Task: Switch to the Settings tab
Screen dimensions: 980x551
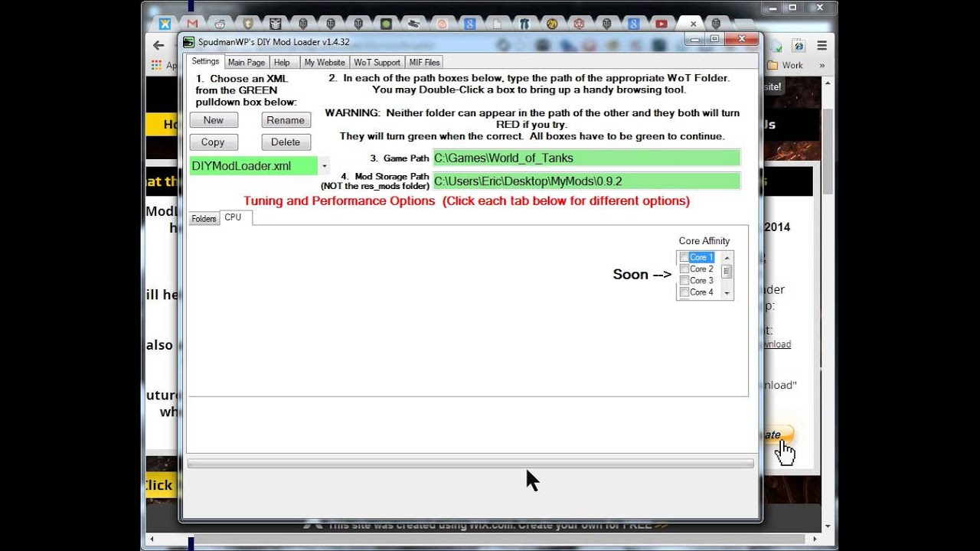Action: [205, 61]
